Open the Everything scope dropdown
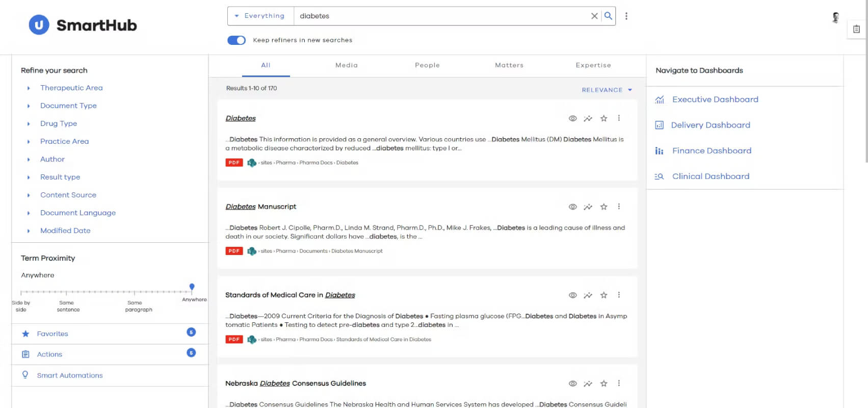This screenshot has width=868, height=408. point(260,16)
